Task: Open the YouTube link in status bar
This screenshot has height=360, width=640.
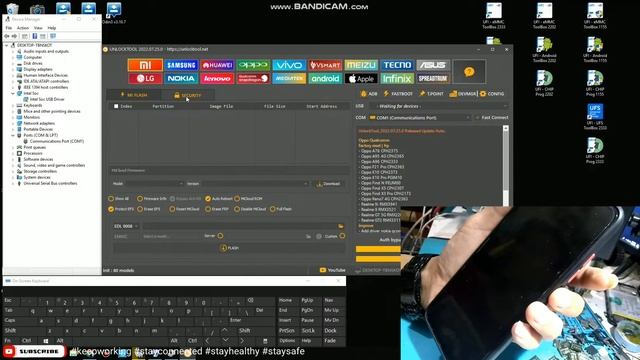Action: pyautogui.click(x=333, y=270)
